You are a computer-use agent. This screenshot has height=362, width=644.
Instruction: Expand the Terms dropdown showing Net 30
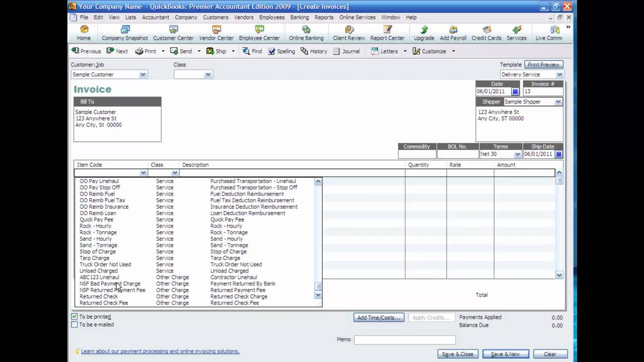point(517,154)
